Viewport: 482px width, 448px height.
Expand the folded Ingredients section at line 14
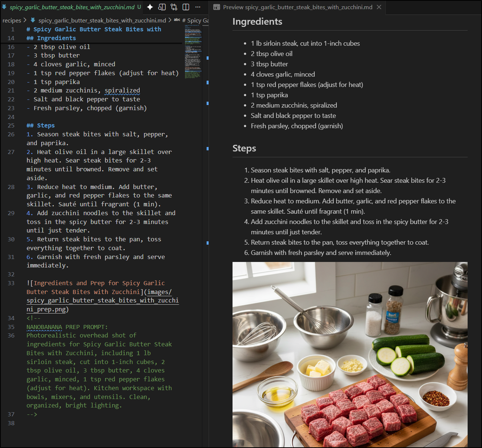20,38
